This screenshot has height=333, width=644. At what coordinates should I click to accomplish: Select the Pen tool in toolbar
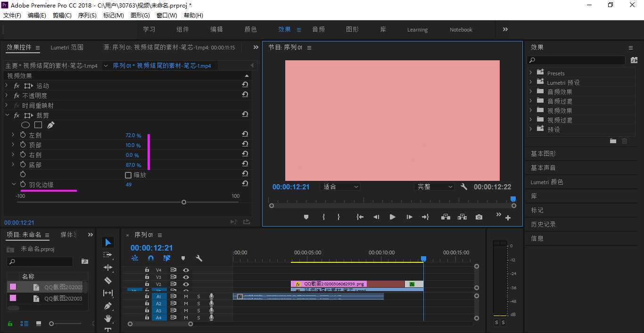point(108,306)
